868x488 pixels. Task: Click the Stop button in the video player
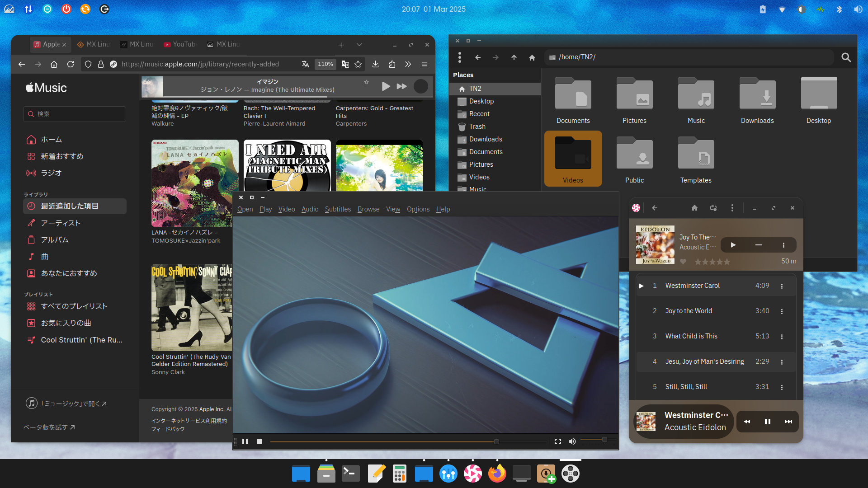259,441
